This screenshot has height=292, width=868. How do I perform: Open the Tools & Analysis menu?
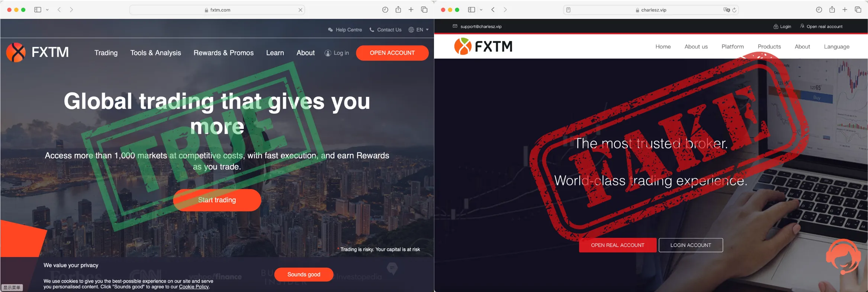click(155, 53)
